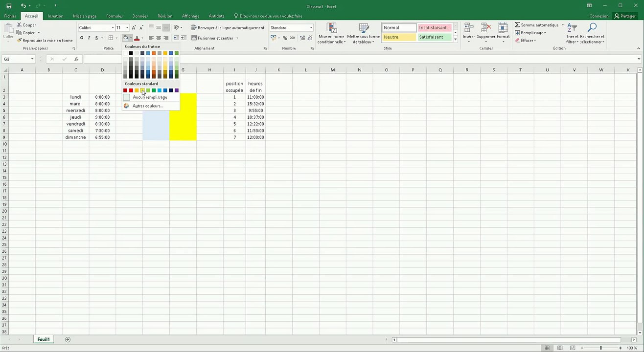
Task: Open Rechercher et sélectionner magnifier
Action: (x=592, y=33)
